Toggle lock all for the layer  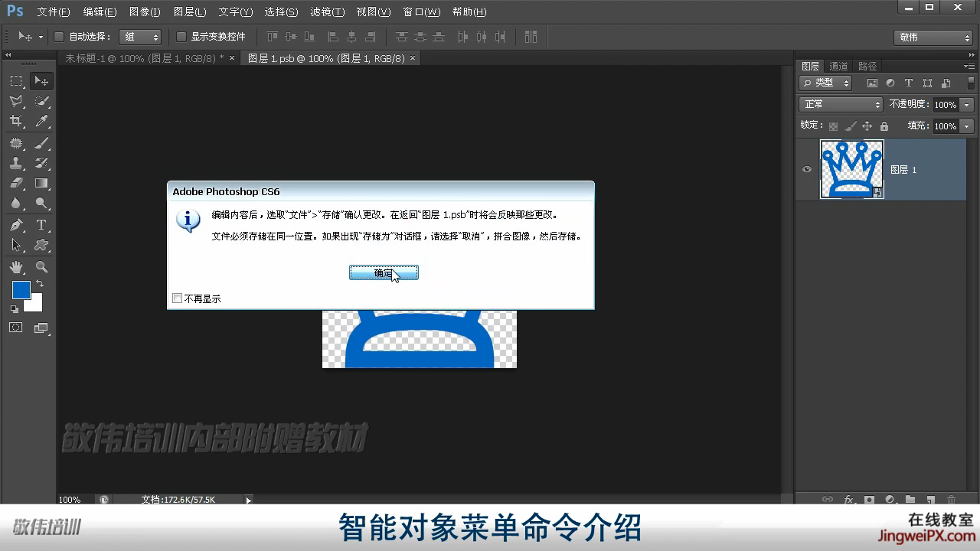884,126
